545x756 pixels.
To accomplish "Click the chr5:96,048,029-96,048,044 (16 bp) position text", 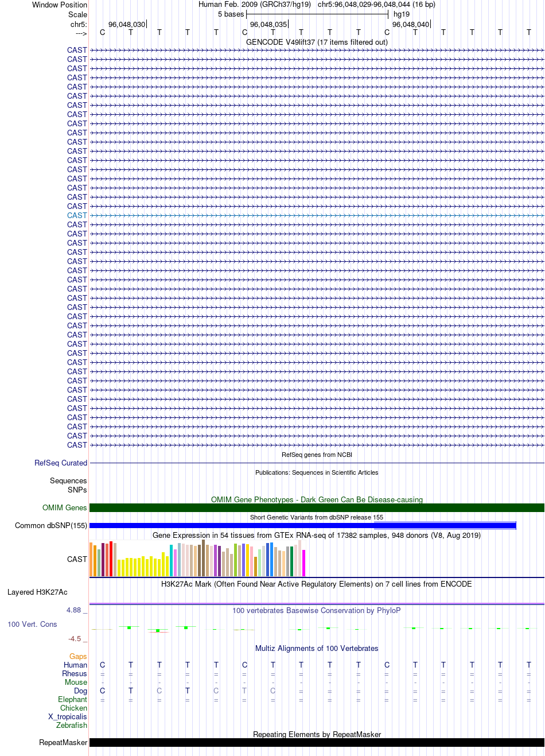I will click(376, 4).
